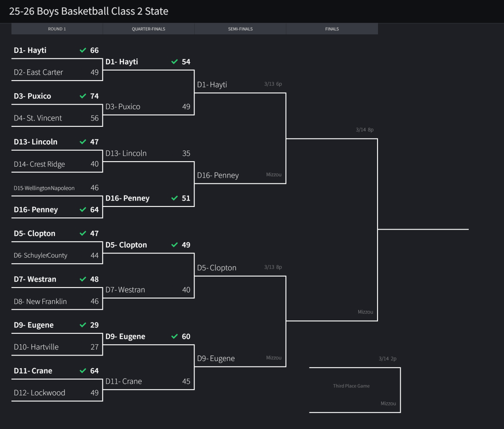Click the 3/14 8p finals game time

tap(365, 130)
